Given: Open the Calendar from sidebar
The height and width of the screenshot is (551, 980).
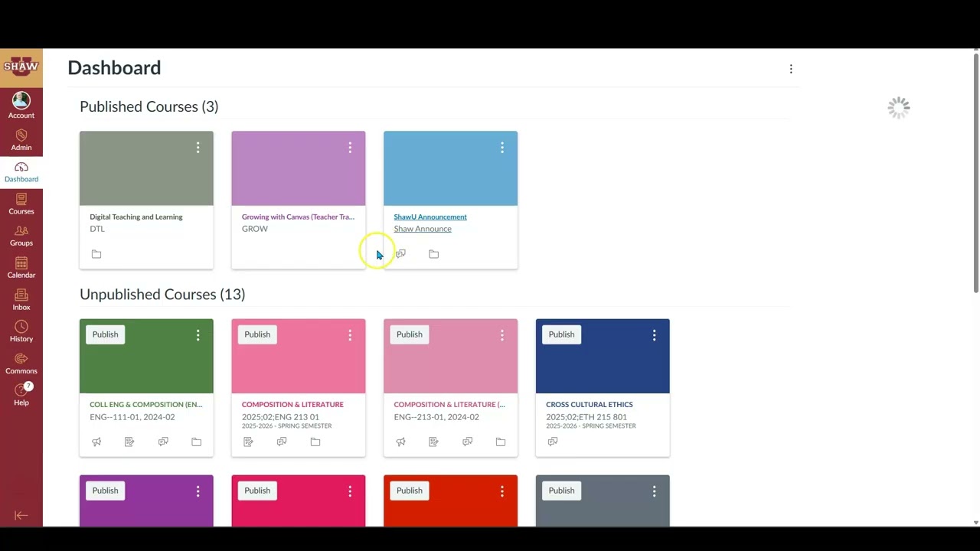Looking at the screenshot, I should pyautogui.click(x=21, y=268).
